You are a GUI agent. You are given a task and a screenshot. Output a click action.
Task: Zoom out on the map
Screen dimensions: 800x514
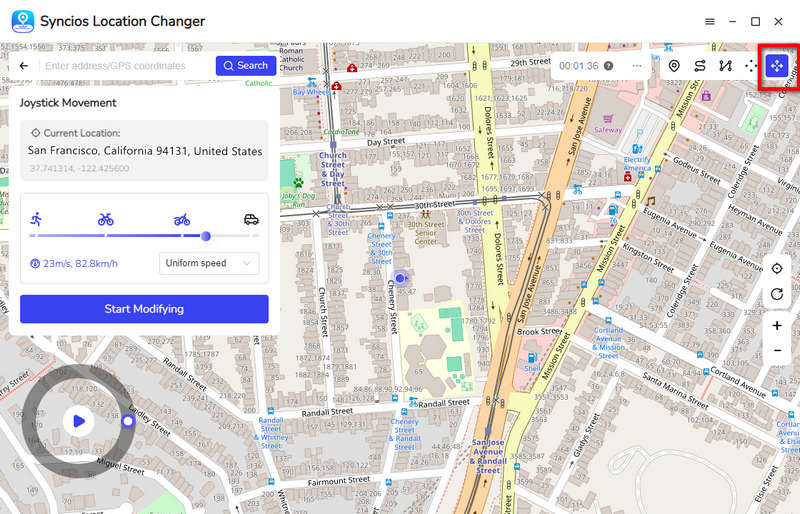click(777, 351)
